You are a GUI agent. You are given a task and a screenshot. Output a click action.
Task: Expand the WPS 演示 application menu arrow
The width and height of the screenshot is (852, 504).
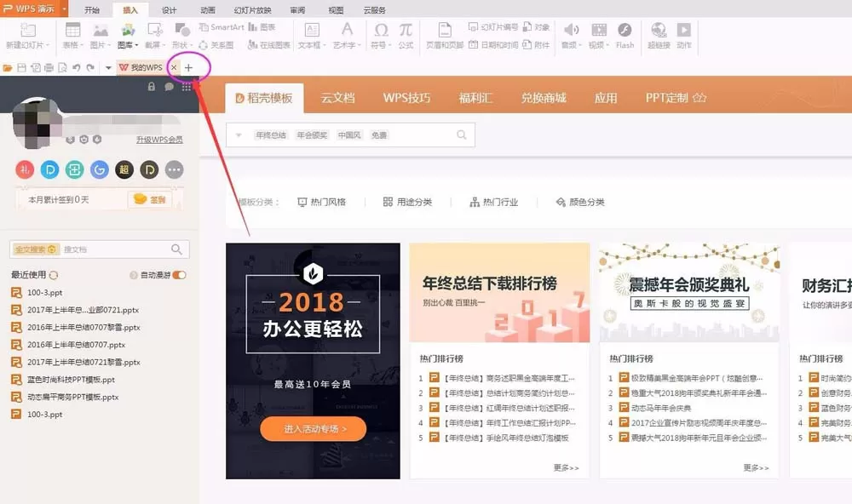point(64,9)
